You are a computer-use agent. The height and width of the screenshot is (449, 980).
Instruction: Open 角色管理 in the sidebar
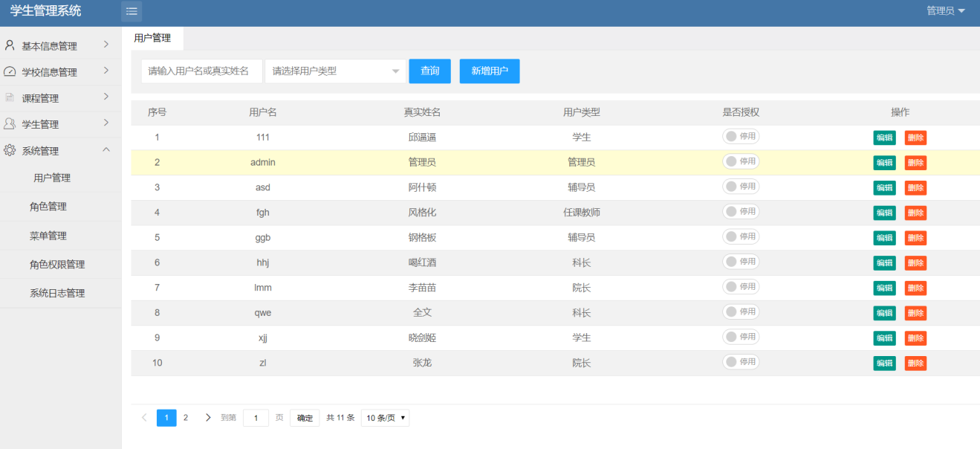(48, 207)
